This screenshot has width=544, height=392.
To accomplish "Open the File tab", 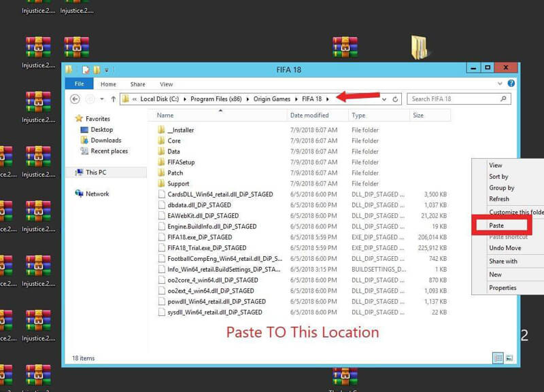I will 79,84.
